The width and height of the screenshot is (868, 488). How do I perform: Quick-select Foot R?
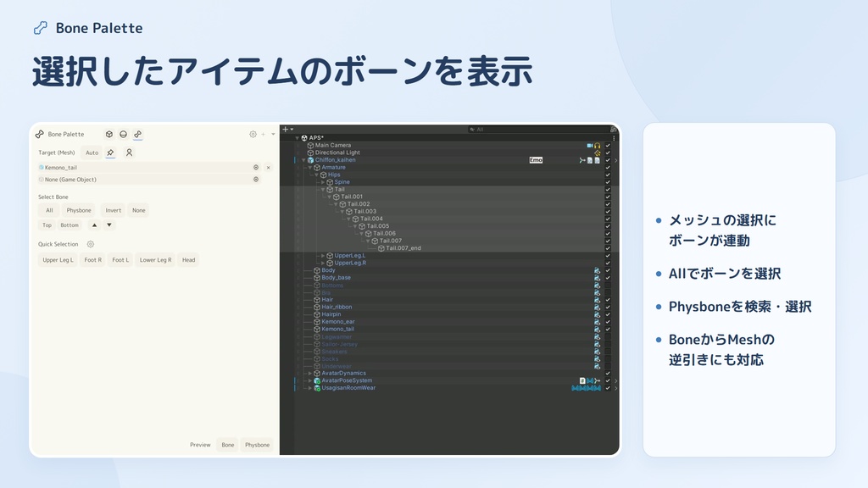(x=92, y=260)
